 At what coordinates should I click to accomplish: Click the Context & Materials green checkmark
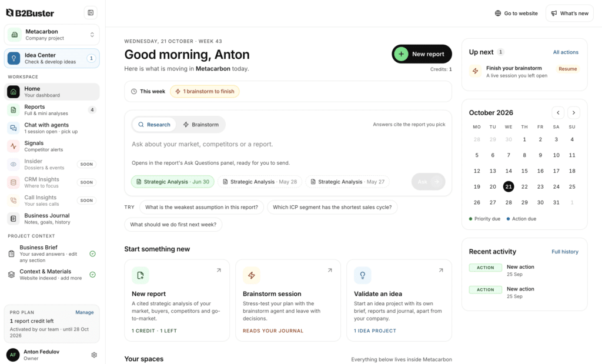pyautogui.click(x=92, y=275)
